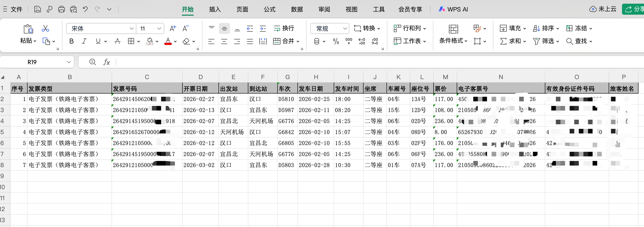Viewport: 644px width, 227px height.
Task: Click the strikethrough text icon
Action: pos(117,41)
